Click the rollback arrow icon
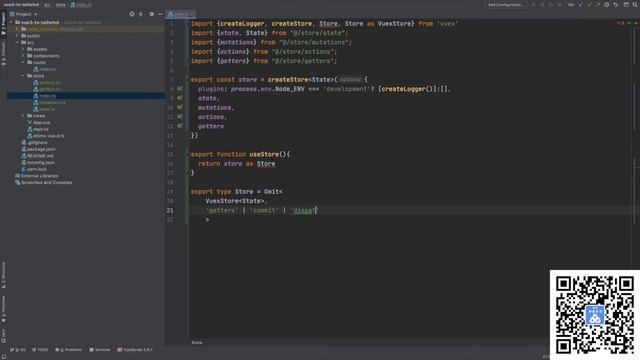This screenshot has height=360, width=640. [616, 4]
